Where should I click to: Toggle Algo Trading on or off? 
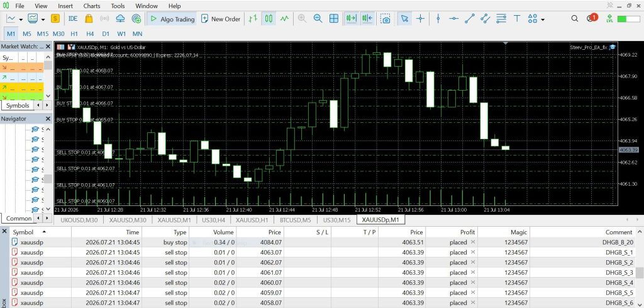tap(172, 18)
